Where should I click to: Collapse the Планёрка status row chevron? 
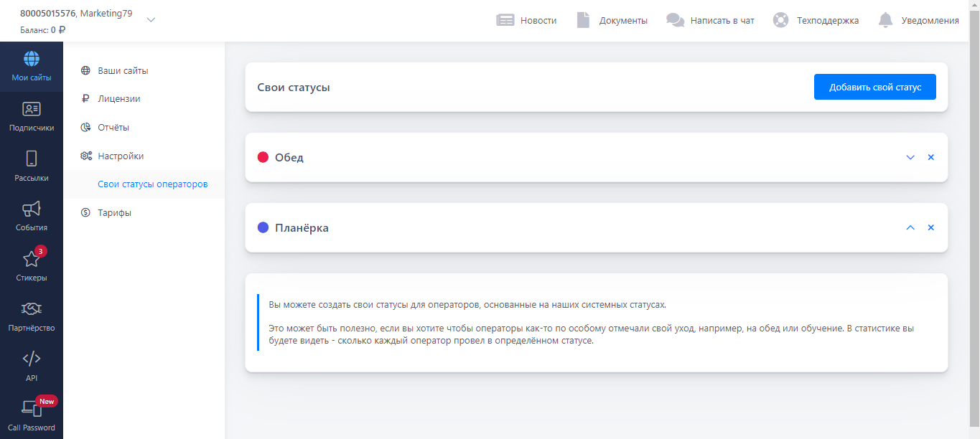click(910, 227)
